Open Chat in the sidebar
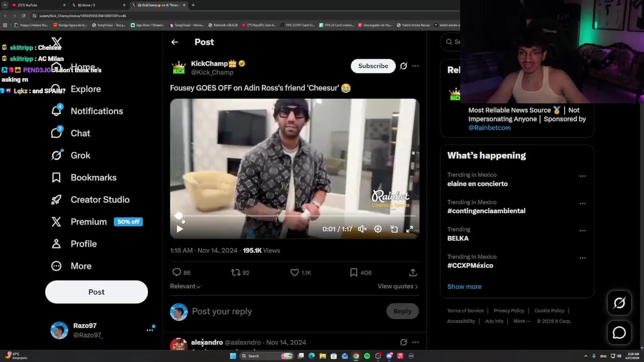The height and width of the screenshot is (362, 644). (x=70, y=133)
